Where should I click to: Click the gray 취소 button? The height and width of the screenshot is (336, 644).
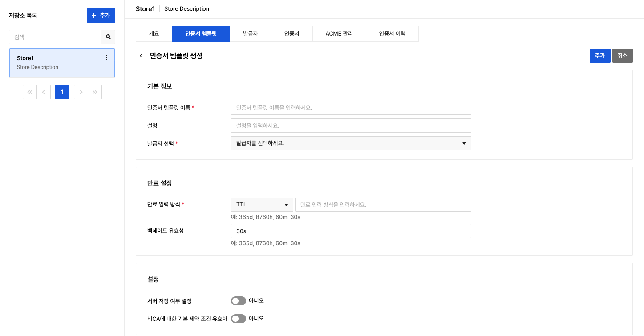point(622,56)
